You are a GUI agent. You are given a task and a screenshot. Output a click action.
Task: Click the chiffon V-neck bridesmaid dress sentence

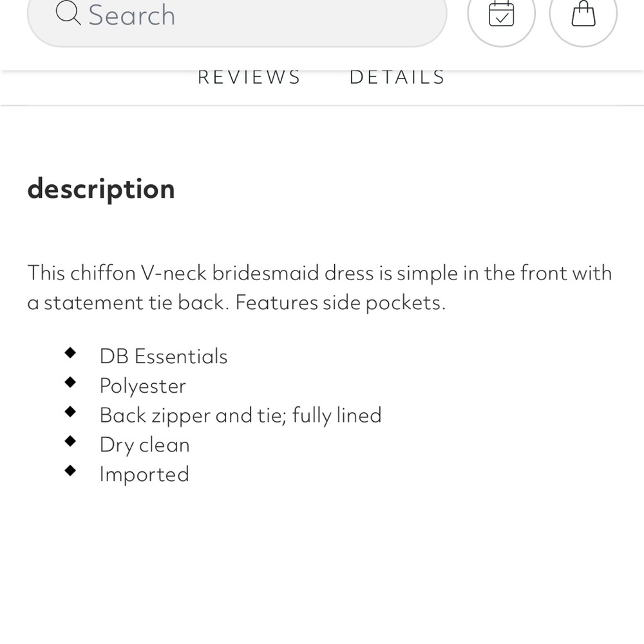click(x=319, y=287)
